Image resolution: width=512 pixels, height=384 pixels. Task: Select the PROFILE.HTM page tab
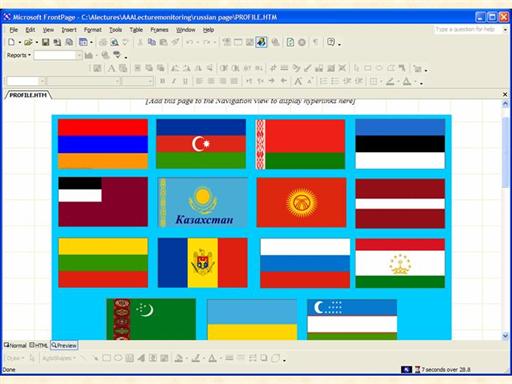28,95
